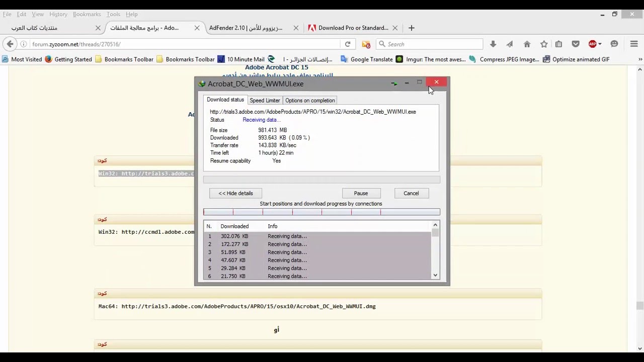Click the page scrollbar down arrow
The width and height of the screenshot is (644, 362).
coord(640,348)
